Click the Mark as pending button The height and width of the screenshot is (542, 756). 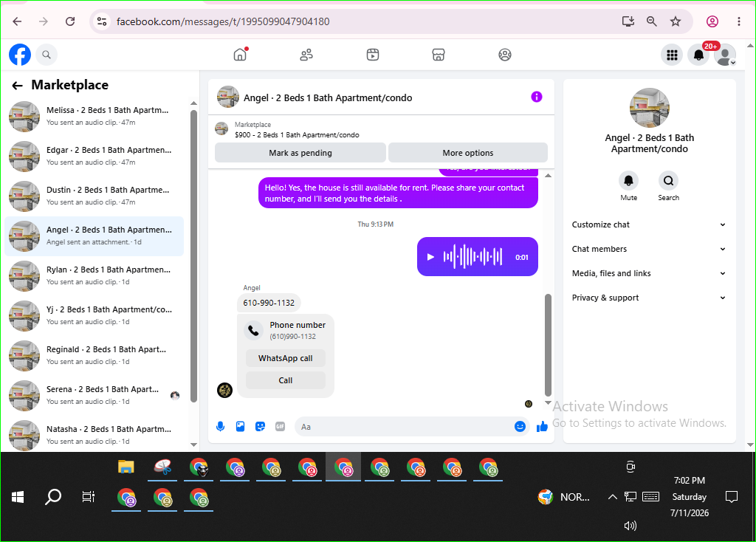tap(300, 153)
